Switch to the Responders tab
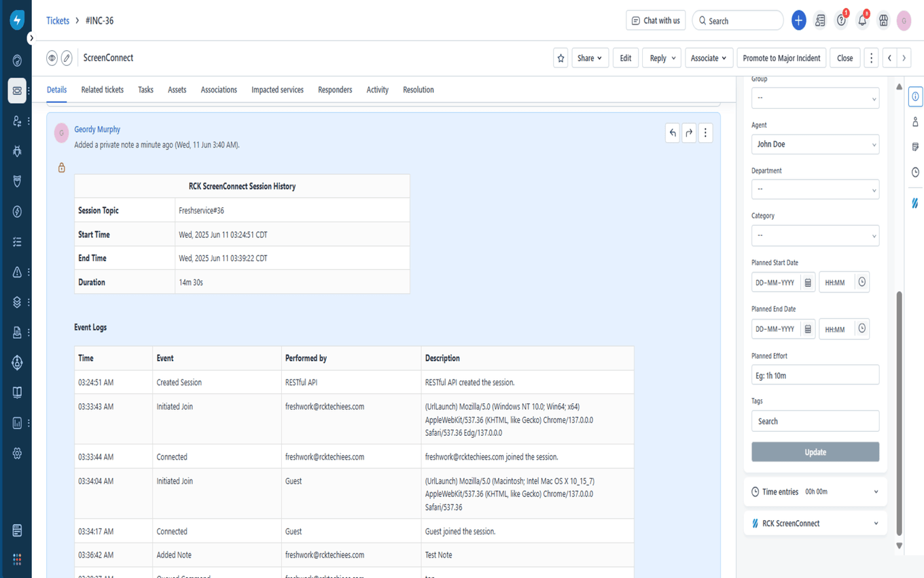The image size is (924, 578). pyautogui.click(x=335, y=90)
